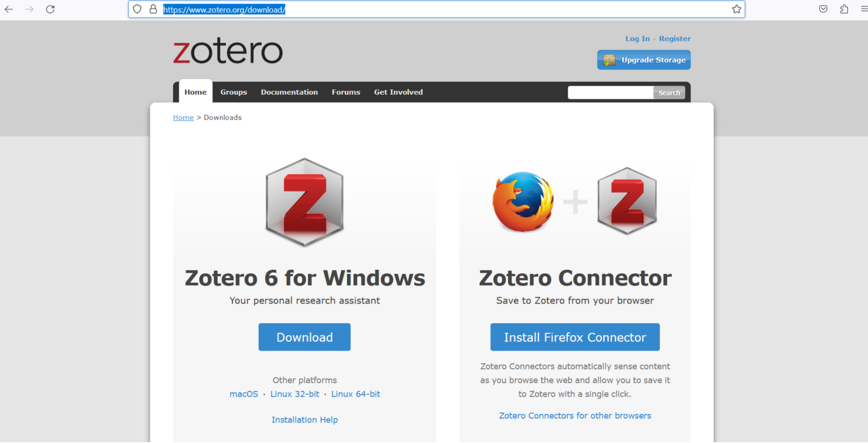This screenshot has width=868, height=443.
Task: Click the blue Download button
Action: [x=304, y=337]
